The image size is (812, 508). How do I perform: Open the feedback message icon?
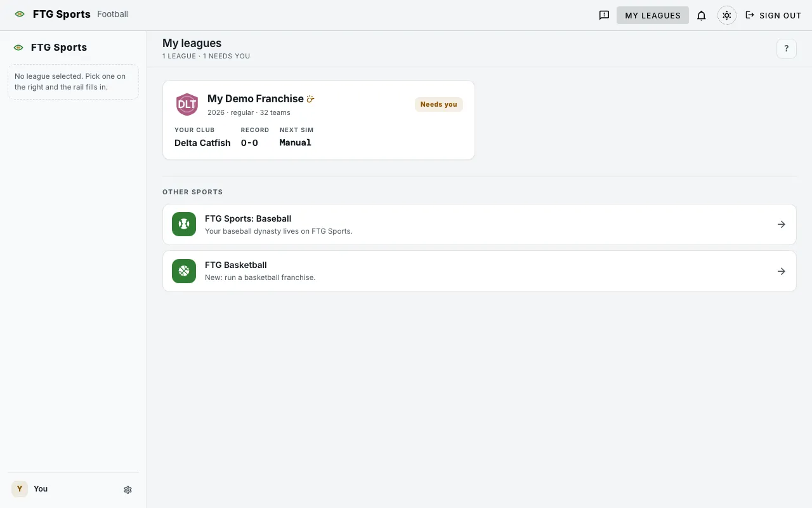604,15
